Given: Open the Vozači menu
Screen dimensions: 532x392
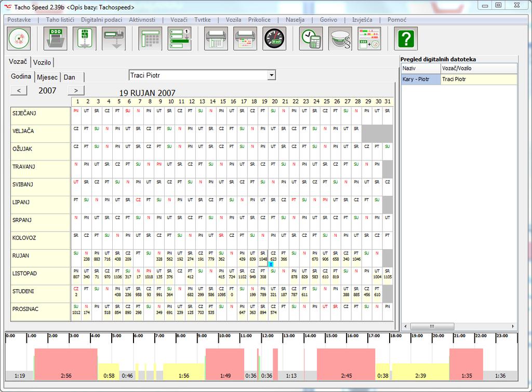Looking at the screenshot, I should (x=179, y=20).
